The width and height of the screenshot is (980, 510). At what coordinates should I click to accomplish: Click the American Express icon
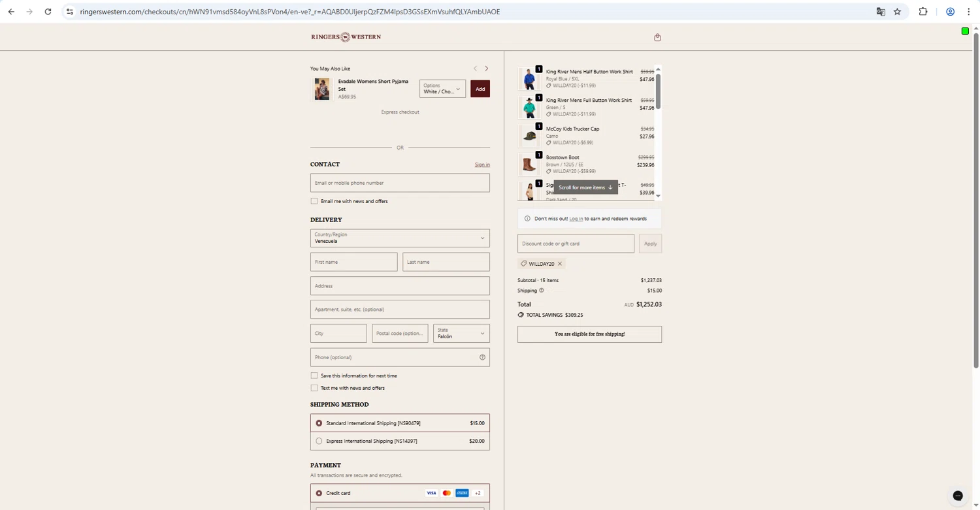462,493
